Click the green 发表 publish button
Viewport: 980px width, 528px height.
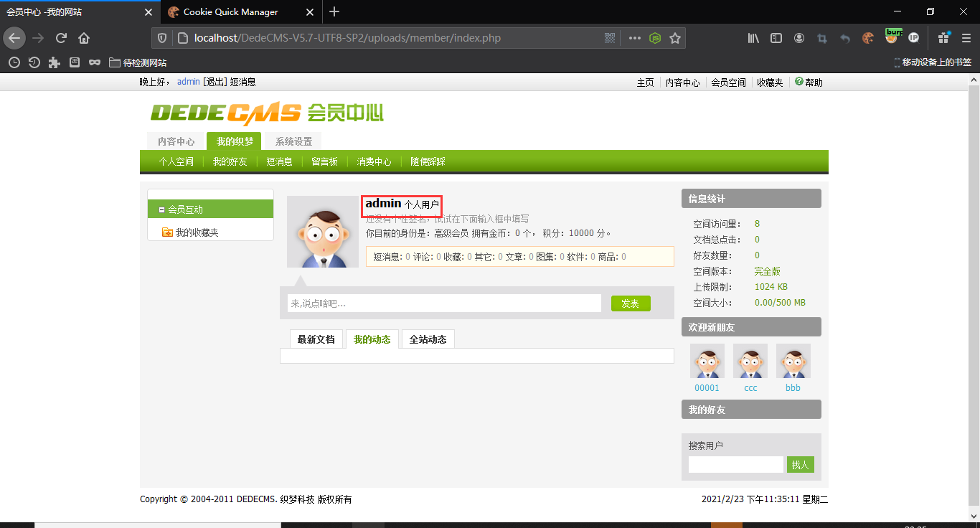tap(631, 303)
